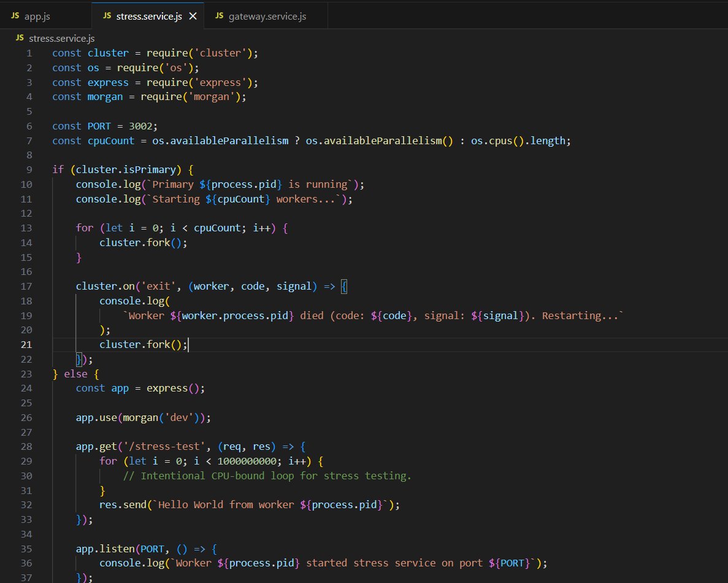
Task: Click line number 35 in the gutter
Action: tap(26, 549)
